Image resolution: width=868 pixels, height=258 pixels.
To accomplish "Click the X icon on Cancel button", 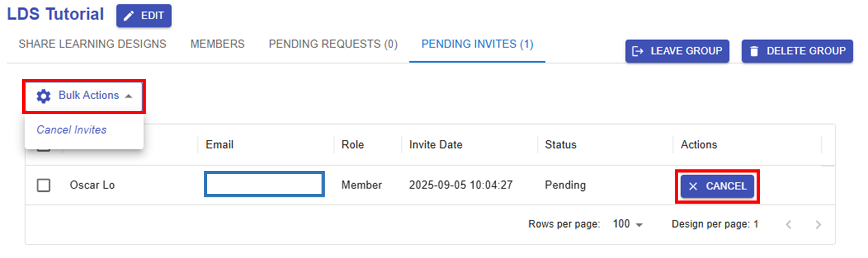I will click(x=693, y=186).
